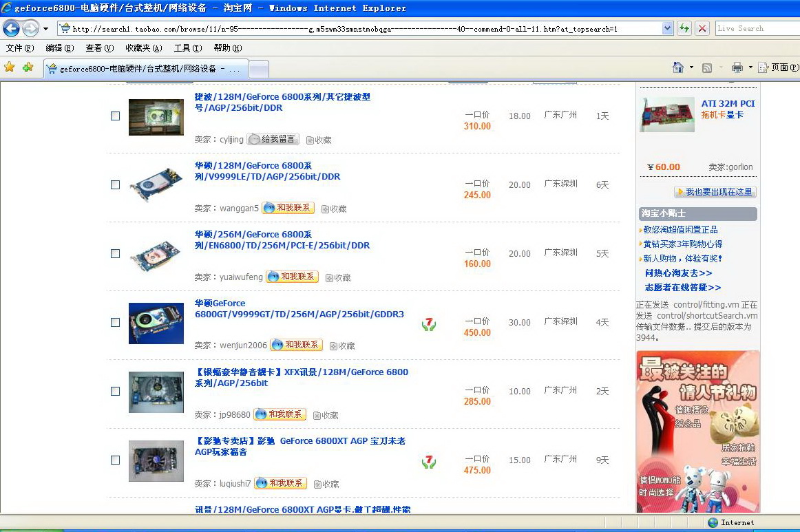
Task: Check the box for 华硕 V9999LE listing
Action: pyautogui.click(x=115, y=184)
